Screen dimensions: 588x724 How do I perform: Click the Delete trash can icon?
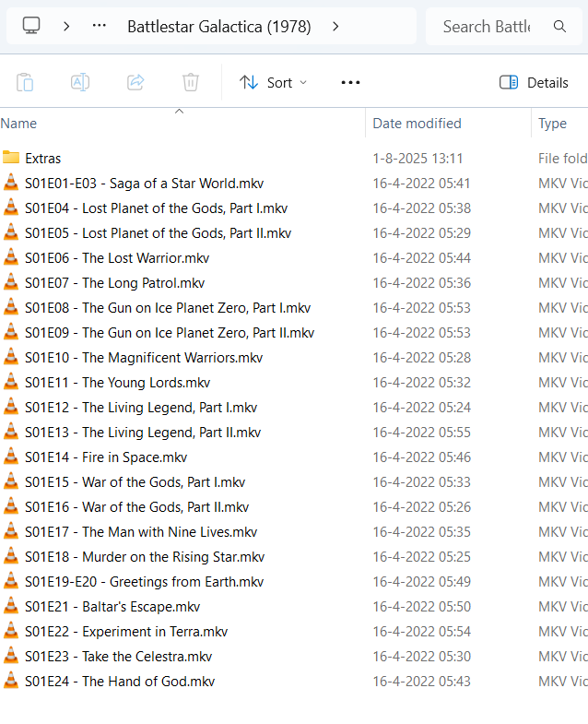coord(191,82)
